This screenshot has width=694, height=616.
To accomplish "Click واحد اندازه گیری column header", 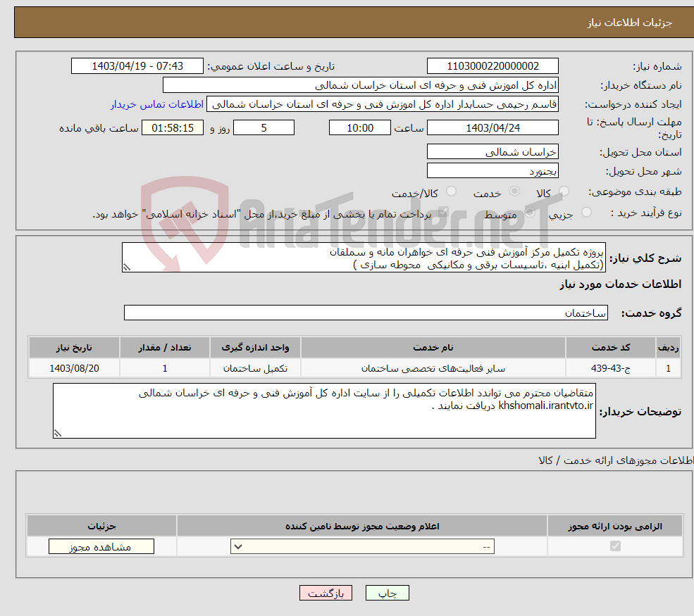I will pos(255,348).
